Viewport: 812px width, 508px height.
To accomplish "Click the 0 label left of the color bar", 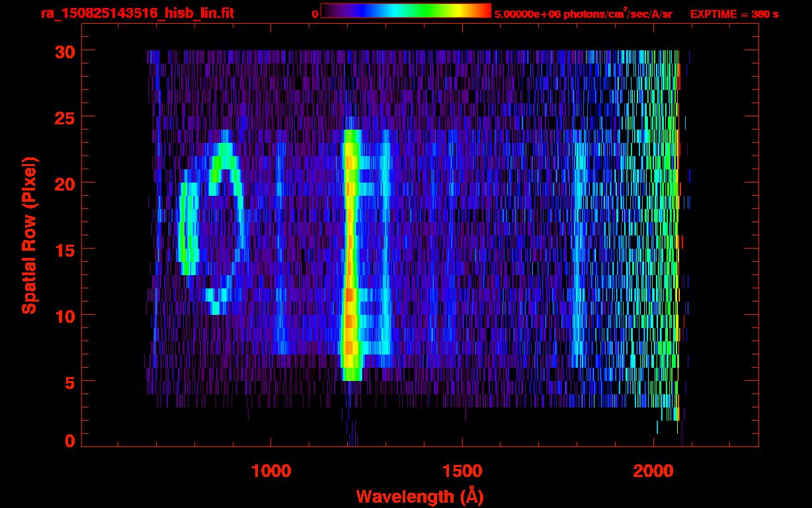I will pyautogui.click(x=315, y=14).
